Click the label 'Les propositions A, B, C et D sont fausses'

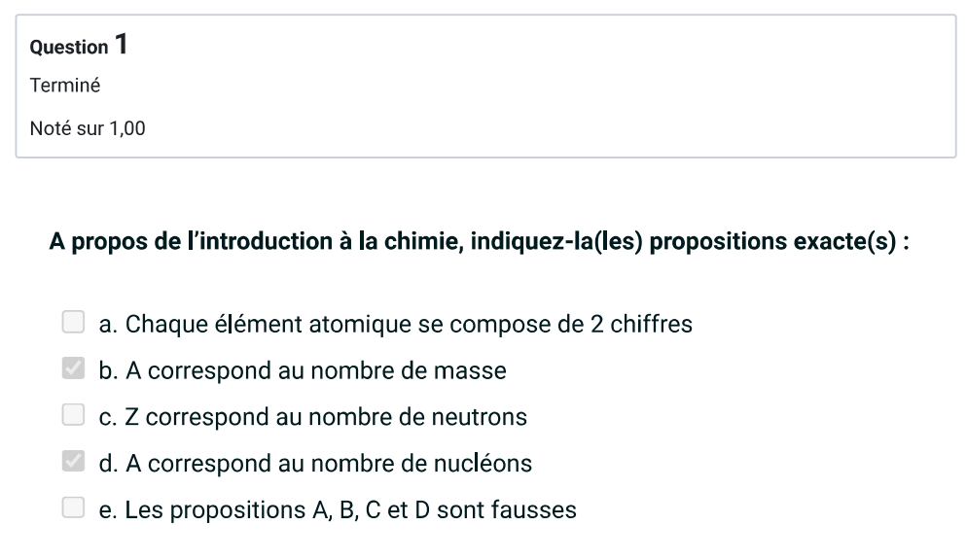[x=350, y=509]
